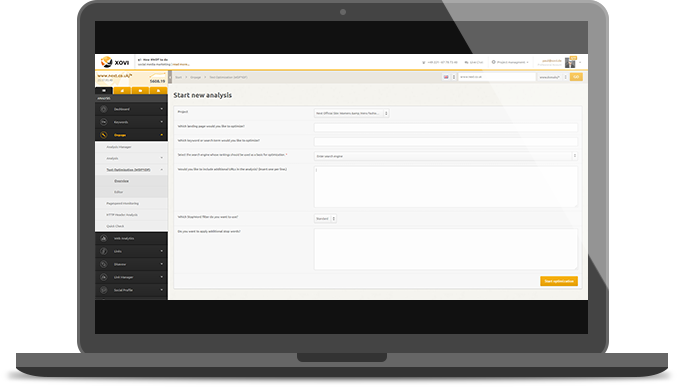Expand the Project management menu
Viewport: 678px width, 387px height.
[510, 62]
